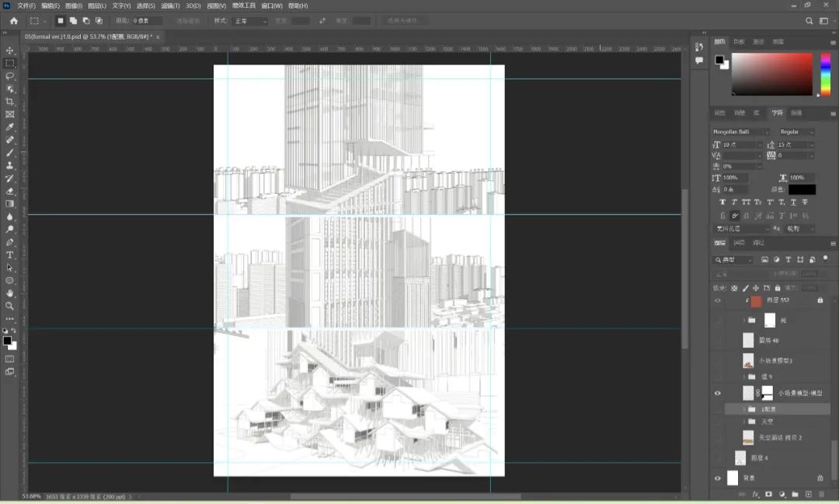Create a new group folder icon
839x504 pixels.
click(795, 495)
